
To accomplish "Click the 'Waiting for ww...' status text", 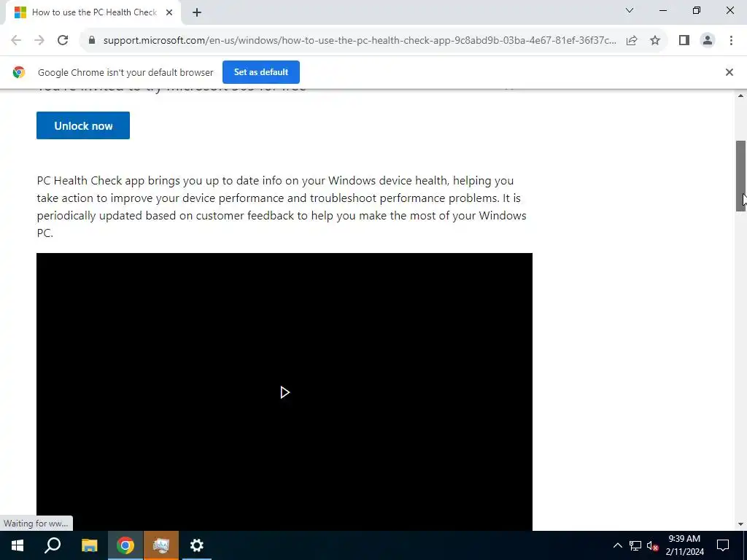I will coord(36,524).
